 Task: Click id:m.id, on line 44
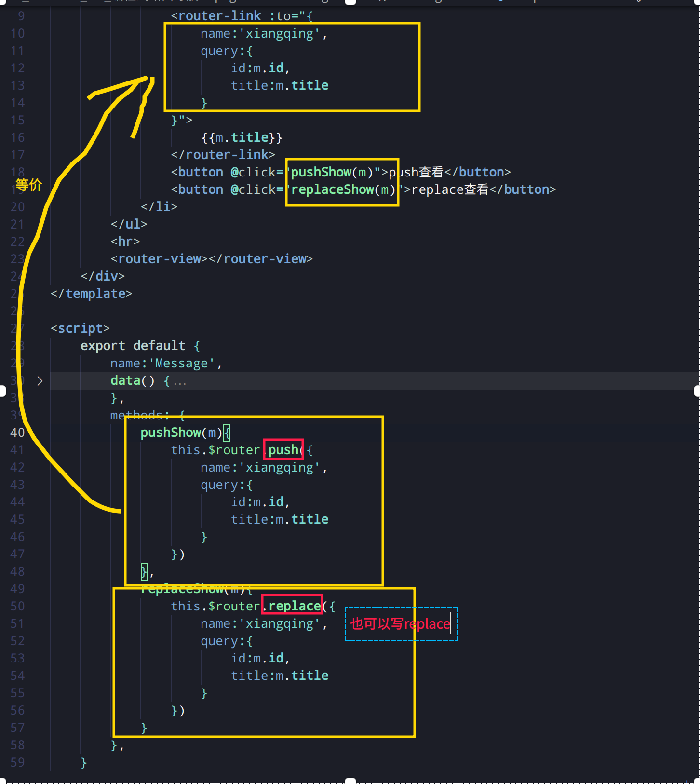260,502
